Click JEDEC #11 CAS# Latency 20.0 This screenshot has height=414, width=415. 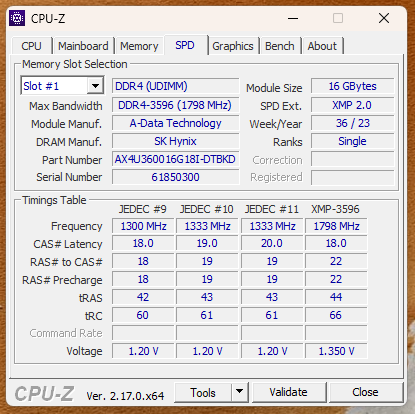(272, 244)
